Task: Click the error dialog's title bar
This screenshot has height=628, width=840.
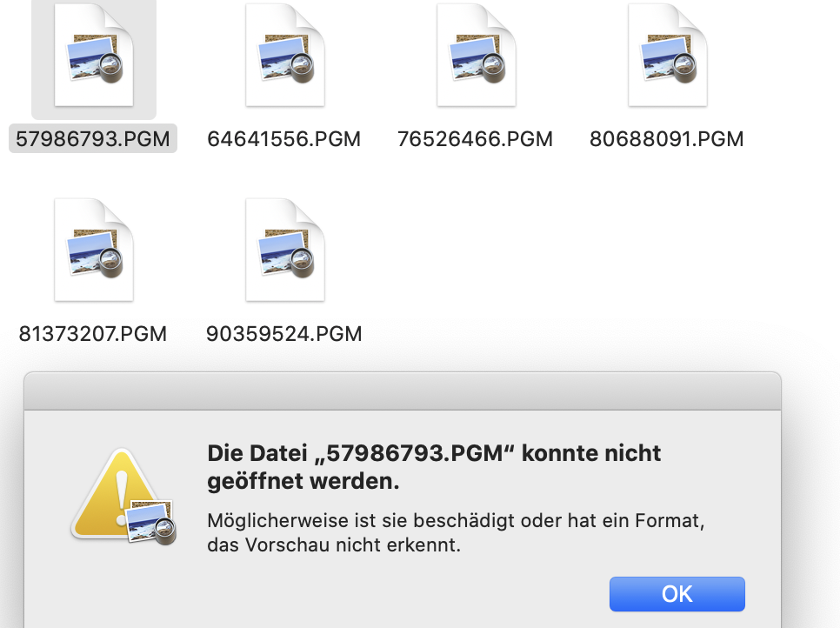Action: 402,390
